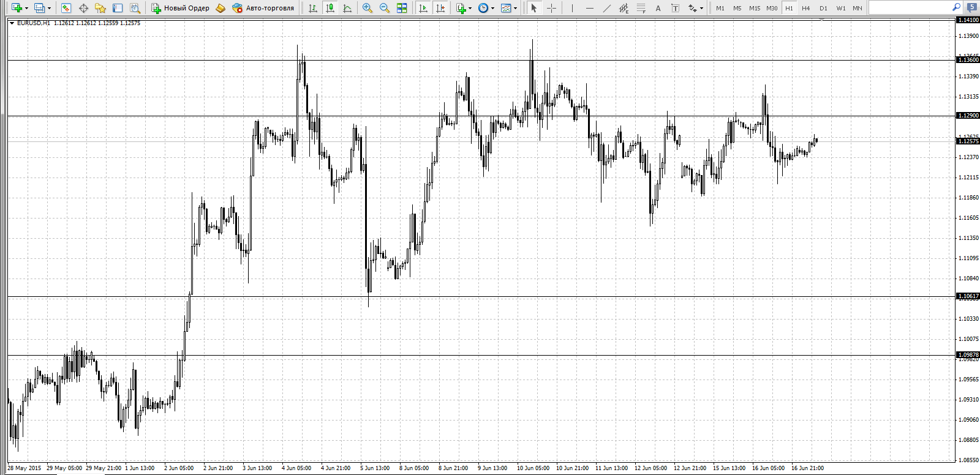Switch to D1 timeframe
The height and width of the screenshot is (475, 980).
pos(823,8)
